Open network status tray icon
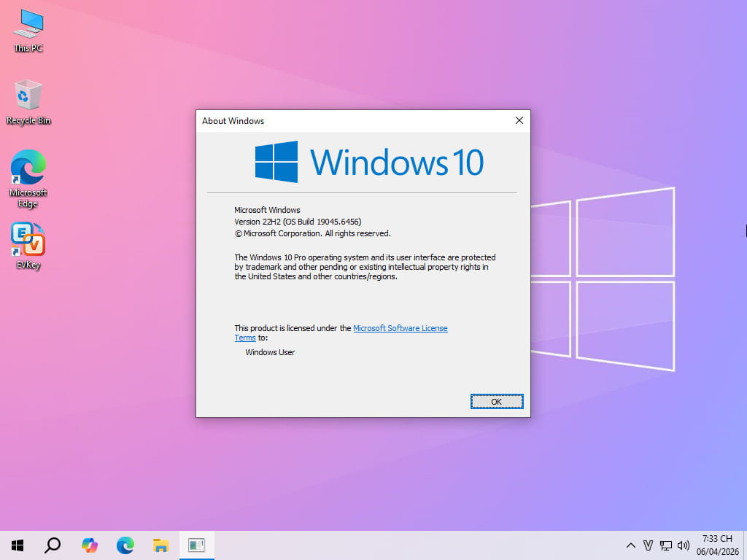The height and width of the screenshot is (560, 747). coord(665,545)
